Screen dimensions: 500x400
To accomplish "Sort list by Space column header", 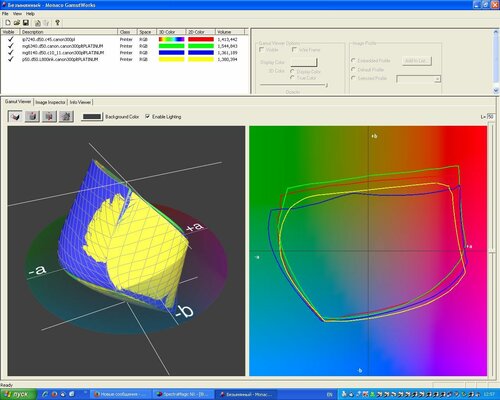I will (x=147, y=32).
